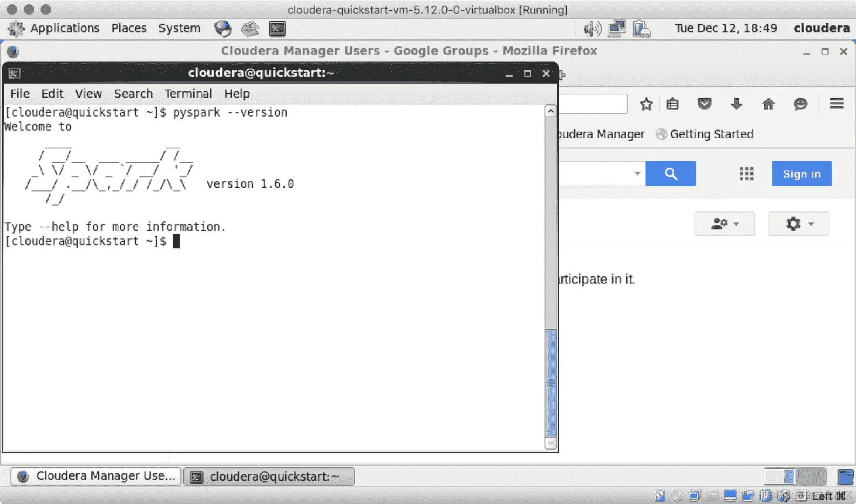
Task: Click VirtualBox network status icon
Action: (x=695, y=495)
